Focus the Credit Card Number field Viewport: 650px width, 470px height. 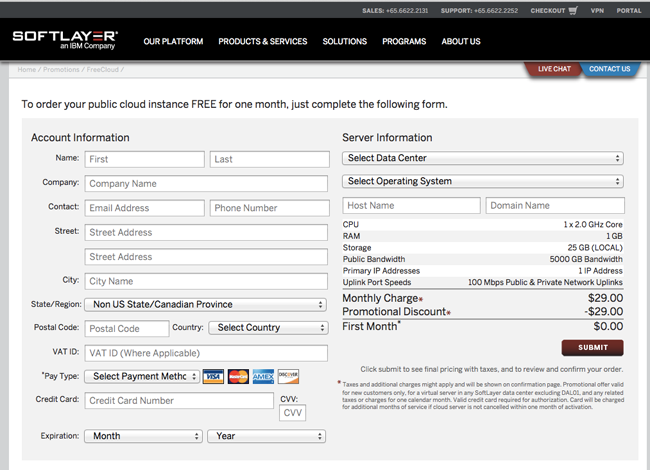(x=178, y=401)
